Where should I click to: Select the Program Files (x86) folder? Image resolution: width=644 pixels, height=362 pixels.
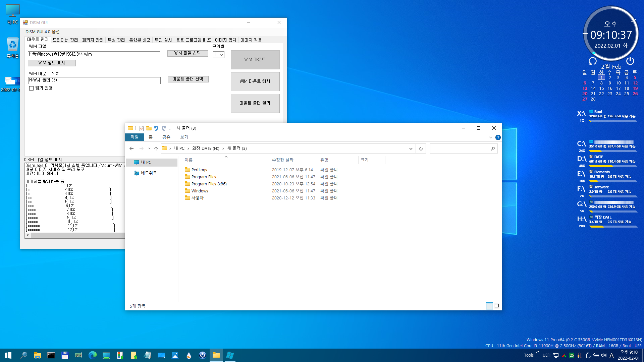tap(209, 184)
